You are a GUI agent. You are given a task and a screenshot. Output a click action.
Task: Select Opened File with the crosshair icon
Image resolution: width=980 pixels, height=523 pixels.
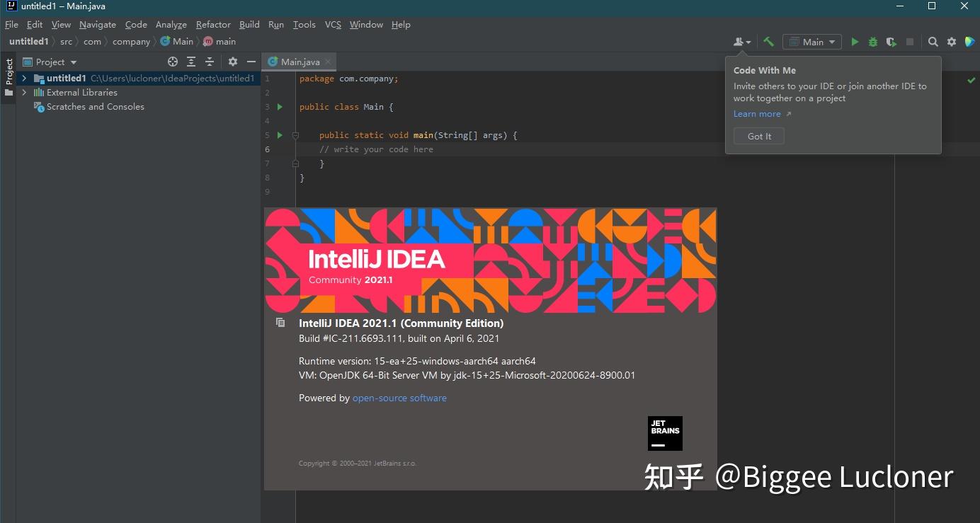173,62
